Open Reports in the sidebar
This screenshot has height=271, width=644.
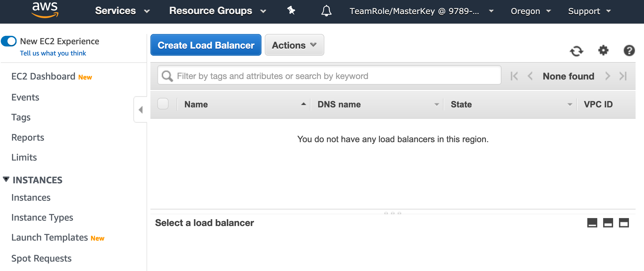(x=28, y=138)
